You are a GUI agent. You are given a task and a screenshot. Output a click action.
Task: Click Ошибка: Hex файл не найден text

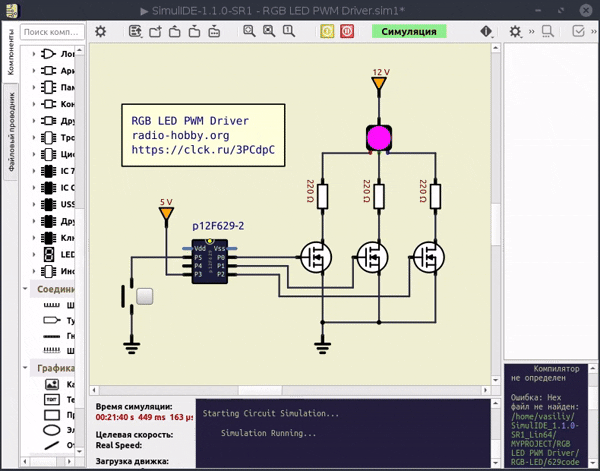tap(545, 402)
